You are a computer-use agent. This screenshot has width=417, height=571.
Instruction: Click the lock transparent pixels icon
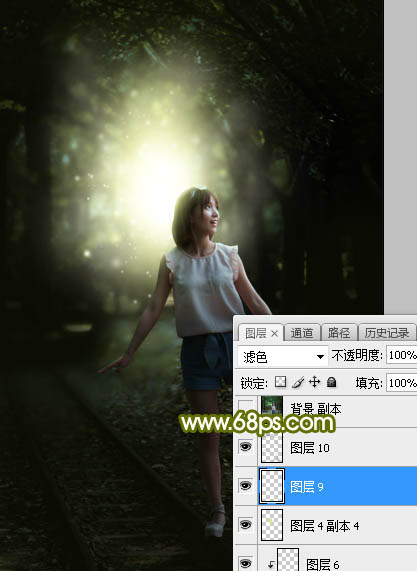(x=280, y=382)
